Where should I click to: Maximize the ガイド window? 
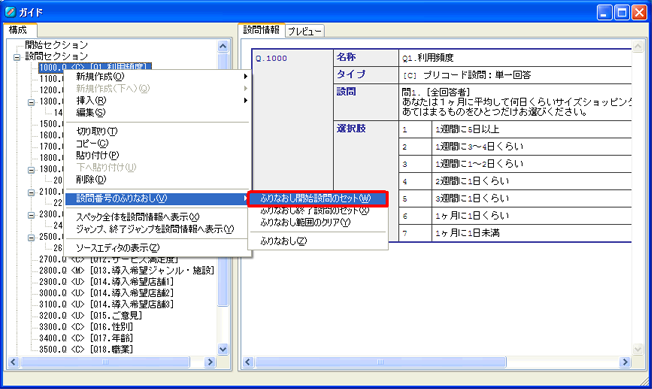point(622,12)
